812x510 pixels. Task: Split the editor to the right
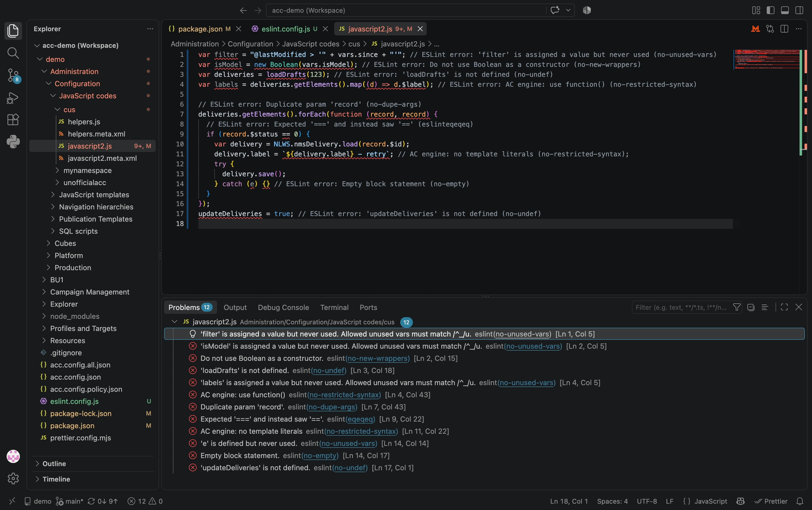[x=784, y=29]
